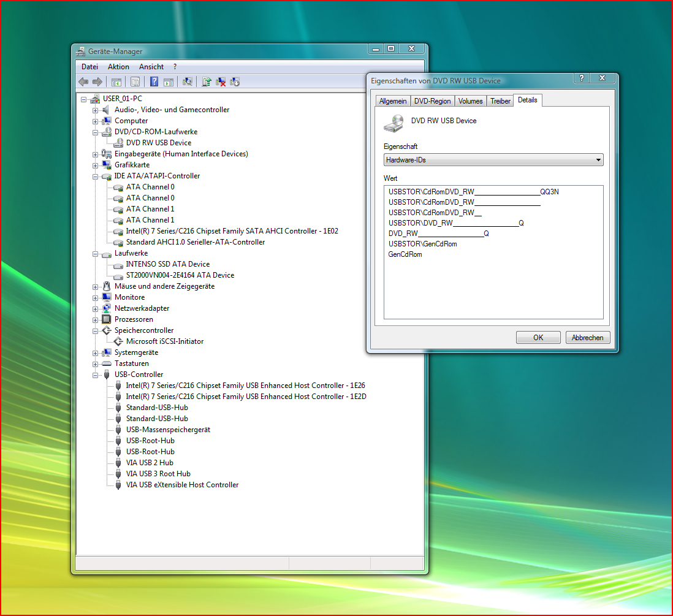
Task: Click the VIA USB 3 Root Hub plug icon
Action: [x=118, y=474]
